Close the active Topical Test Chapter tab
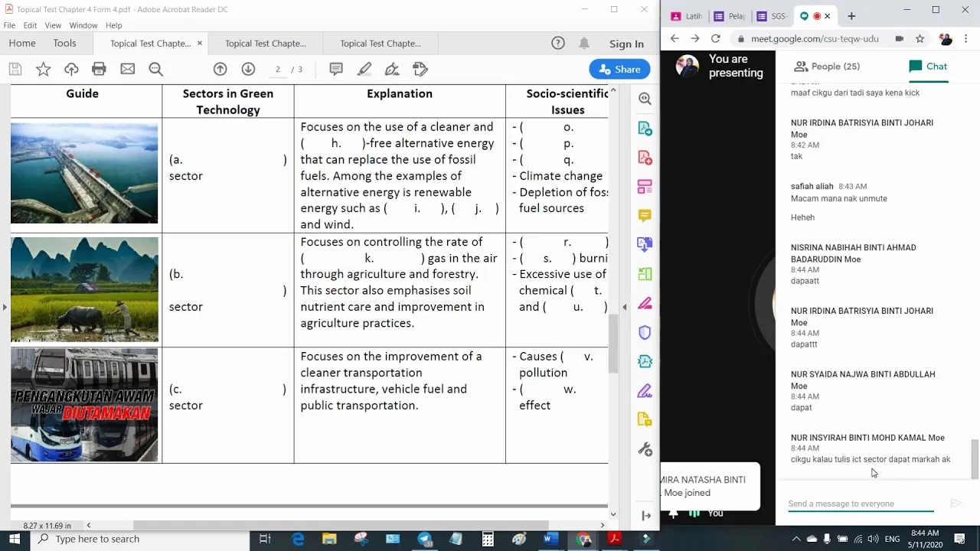The width and height of the screenshot is (980, 551). 200,44
